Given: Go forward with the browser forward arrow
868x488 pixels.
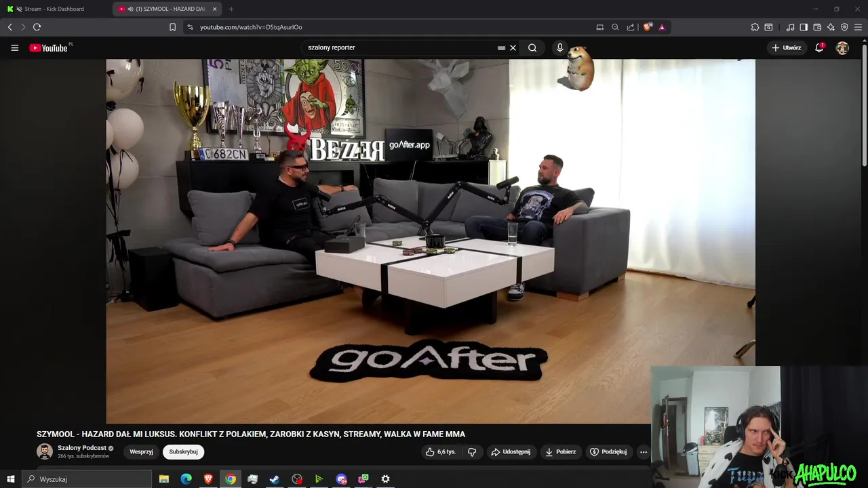Looking at the screenshot, I should [22, 27].
